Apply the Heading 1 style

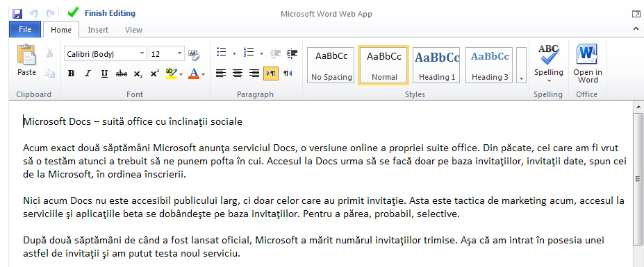436,65
